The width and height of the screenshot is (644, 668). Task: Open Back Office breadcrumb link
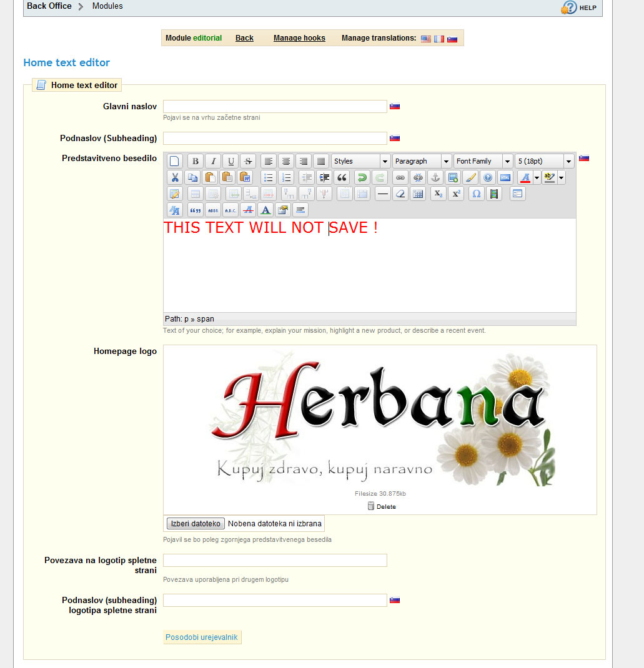click(49, 6)
